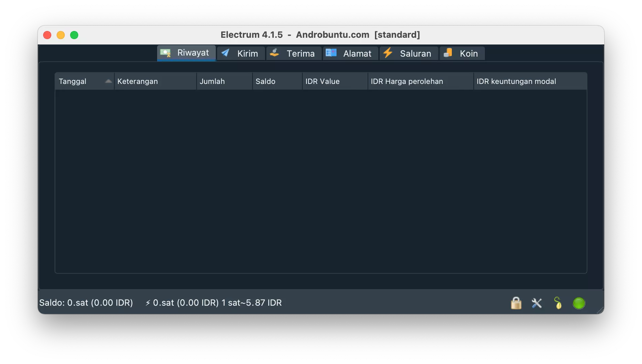Click the lightning bolt icon on Saluran
The width and height of the screenshot is (642, 364).
click(388, 53)
